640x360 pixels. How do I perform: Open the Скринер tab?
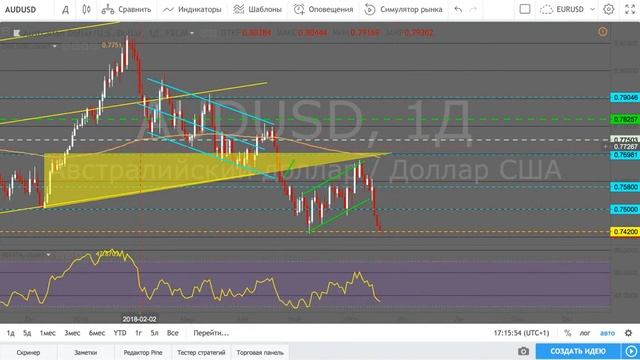click(29, 352)
